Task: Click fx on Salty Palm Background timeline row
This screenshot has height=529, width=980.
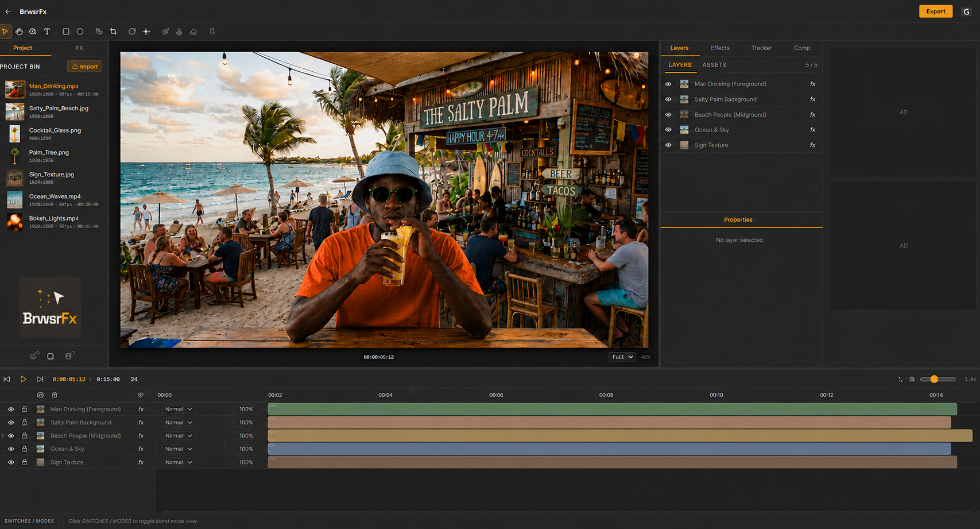Action: coord(141,423)
